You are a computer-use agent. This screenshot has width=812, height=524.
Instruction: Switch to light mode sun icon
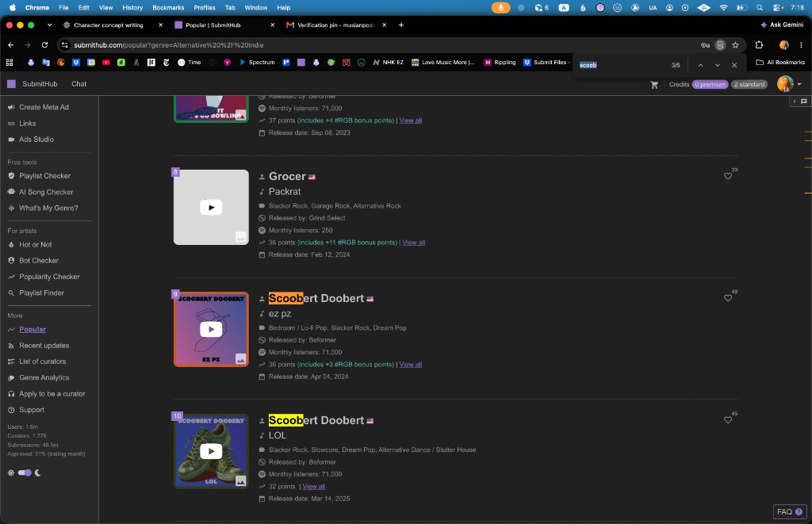click(x=11, y=472)
